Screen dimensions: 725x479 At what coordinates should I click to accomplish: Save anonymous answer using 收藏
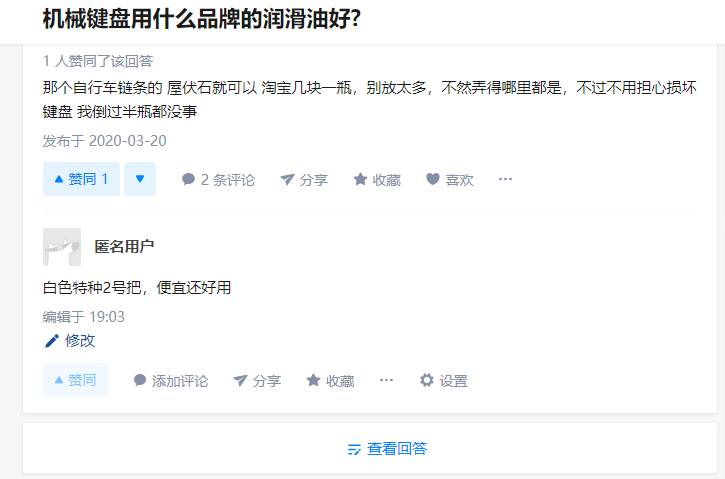330,381
